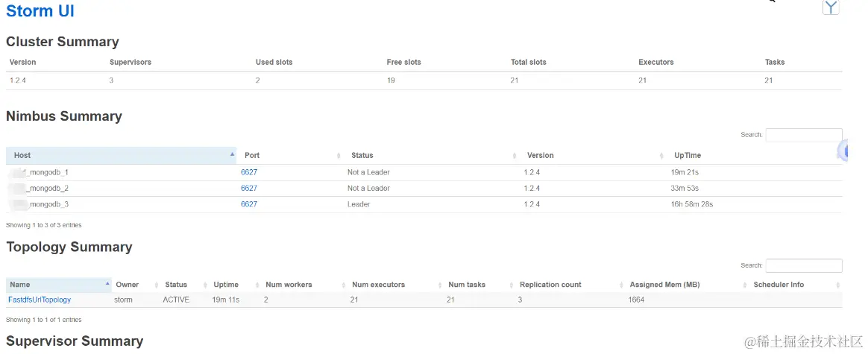This screenshot has width=868, height=354.
Task: Open port 6627 link for mongodb_1
Action: (x=249, y=172)
